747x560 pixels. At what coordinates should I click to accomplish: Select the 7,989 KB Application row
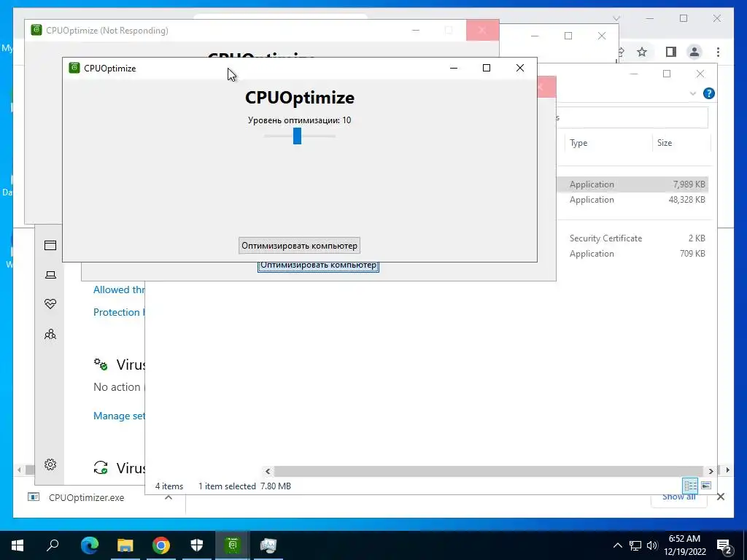(x=632, y=184)
